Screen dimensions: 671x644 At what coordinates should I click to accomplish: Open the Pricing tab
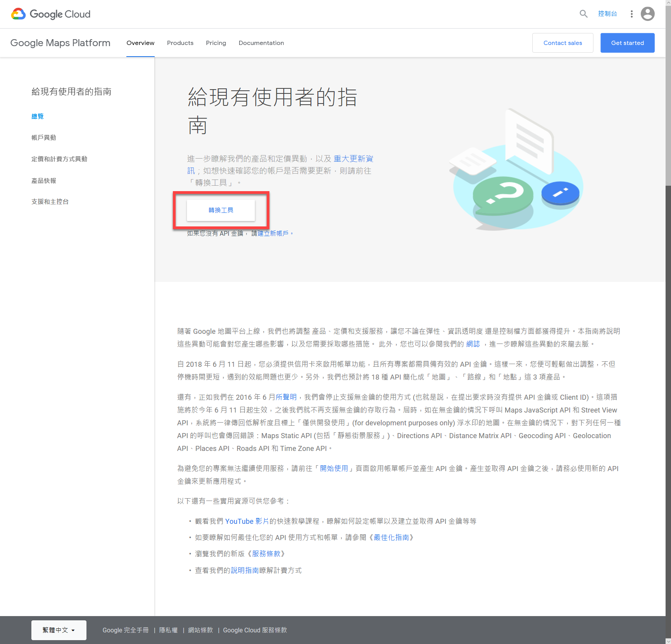[x=216, y=43]
